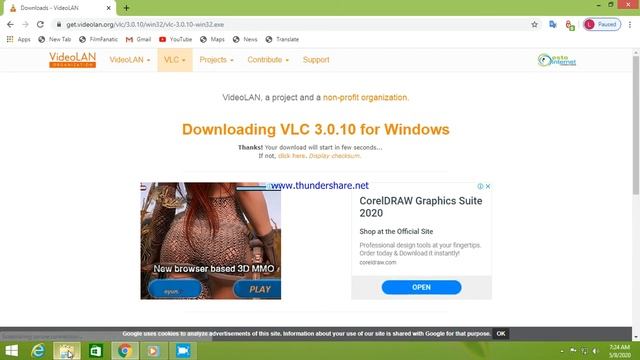
Task: Click the browser forward arrow
Action: tap(25, 24)
